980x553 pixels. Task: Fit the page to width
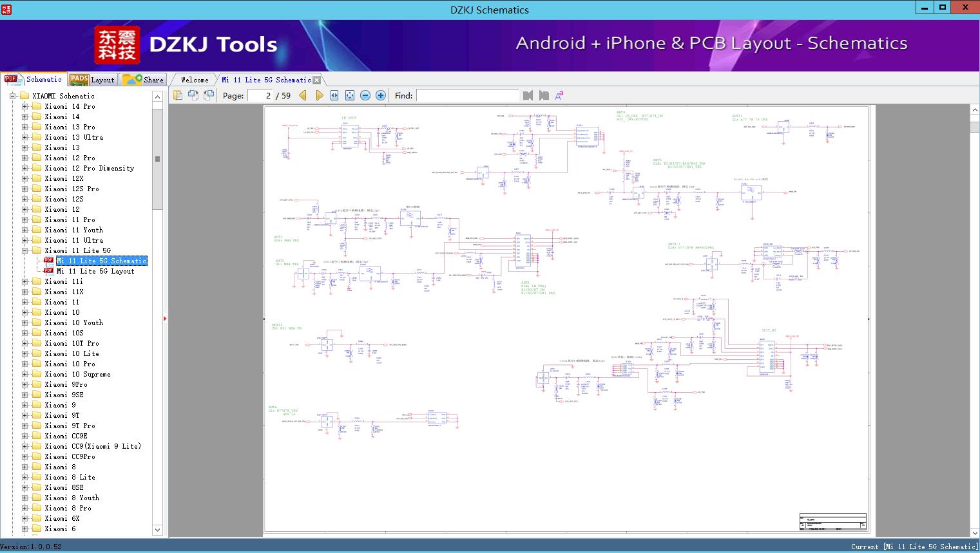pos(334,95)
